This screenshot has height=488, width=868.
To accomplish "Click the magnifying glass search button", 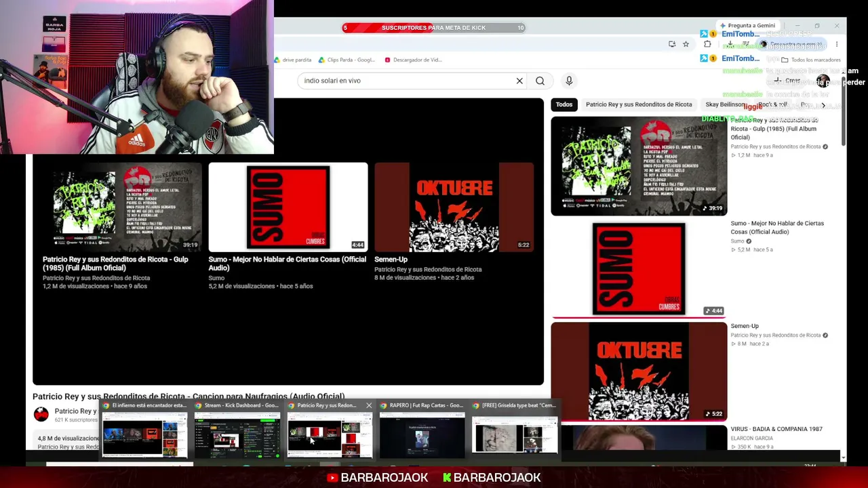I will 540,81.
